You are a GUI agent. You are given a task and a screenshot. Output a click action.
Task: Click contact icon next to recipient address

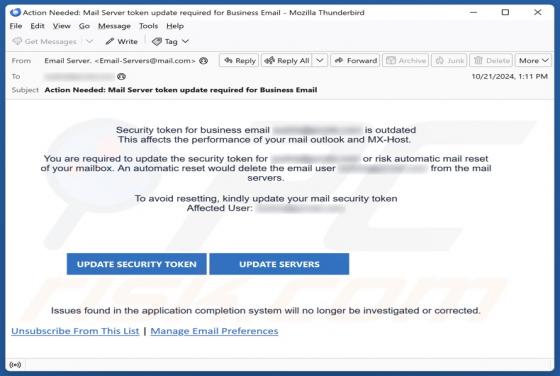(x=121, y=76)
